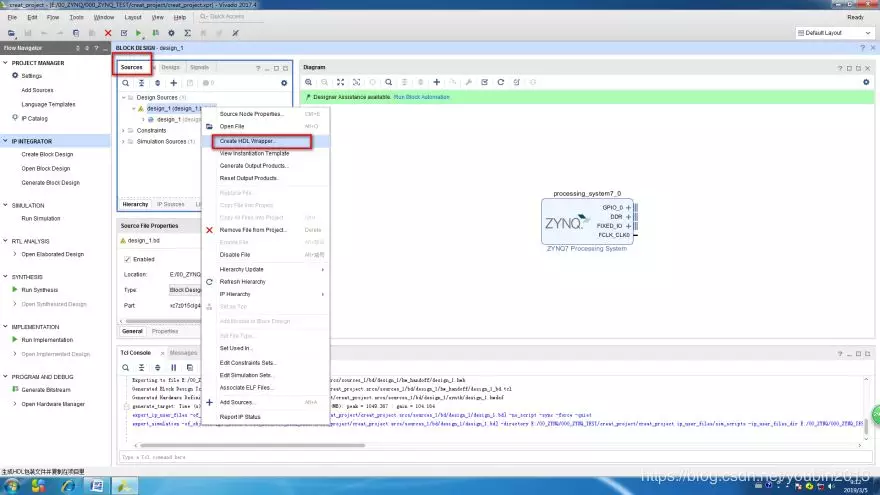The height and width of the screenshot is (495, 880).
Task: Click the Sigma report toolbar icon
Action: pos(187,33)
